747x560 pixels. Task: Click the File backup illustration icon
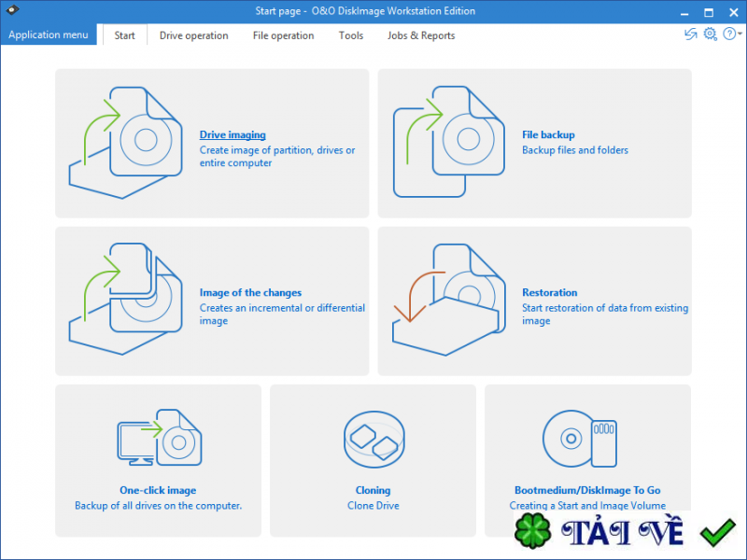449,142
